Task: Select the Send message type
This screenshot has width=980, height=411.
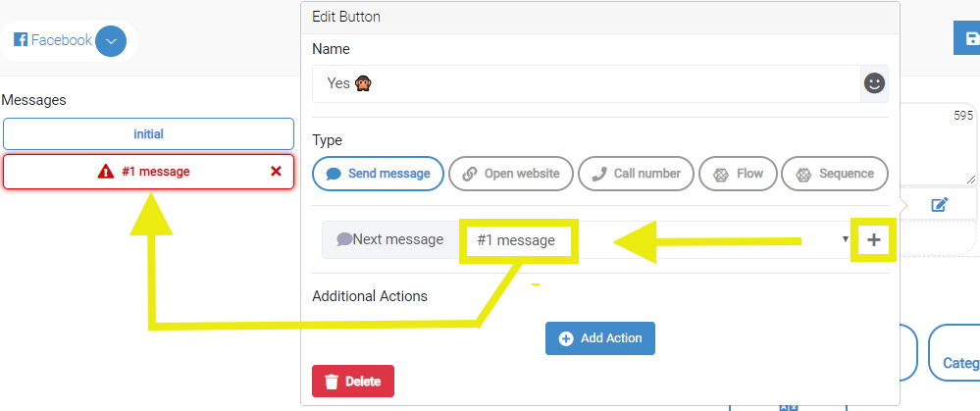Action: click(x=378, y=174)
